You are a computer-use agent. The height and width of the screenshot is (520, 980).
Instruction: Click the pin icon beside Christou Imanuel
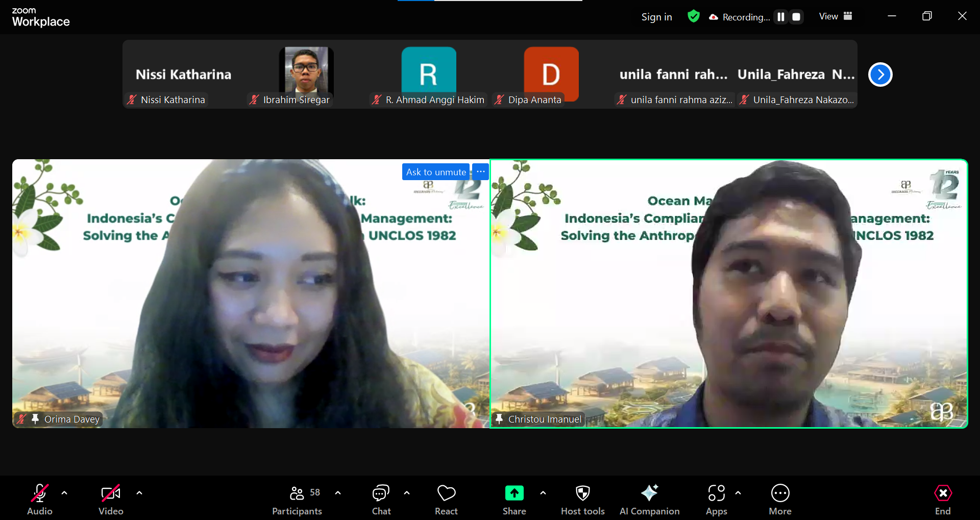click(499, 419)
